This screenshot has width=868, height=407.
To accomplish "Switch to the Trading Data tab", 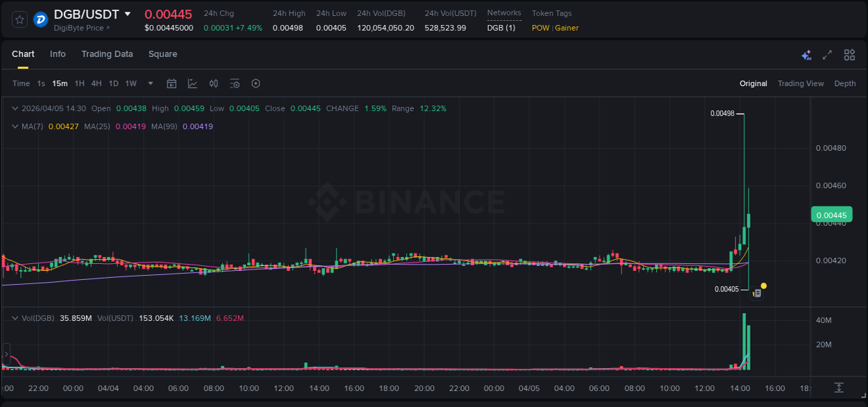I will 107,53.
